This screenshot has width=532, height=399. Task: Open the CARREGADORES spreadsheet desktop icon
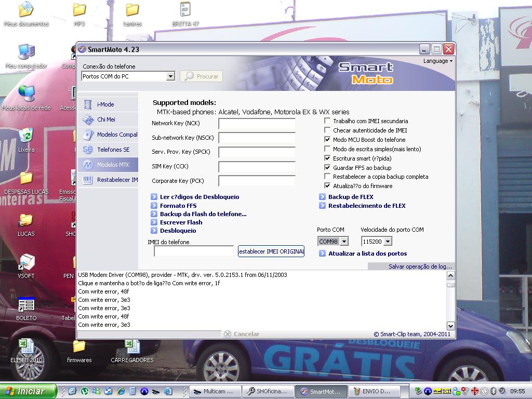point(132,347)
